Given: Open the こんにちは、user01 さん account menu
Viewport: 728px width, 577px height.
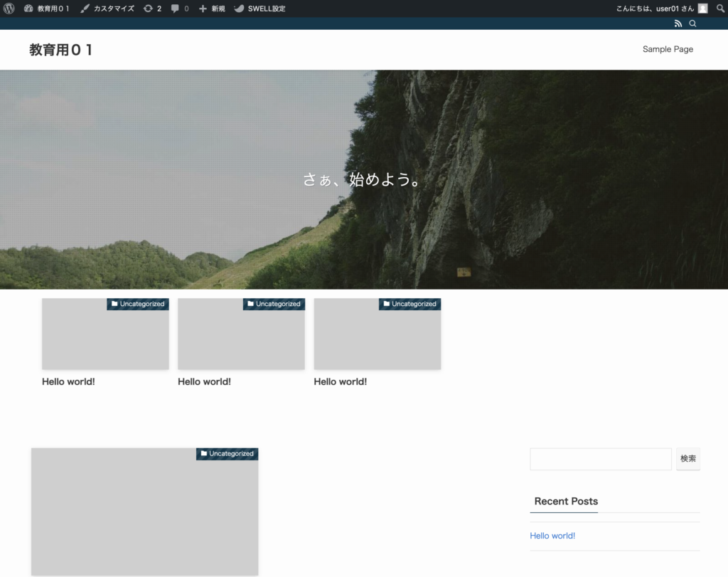Looking at the screenshot, I should 662,9.
